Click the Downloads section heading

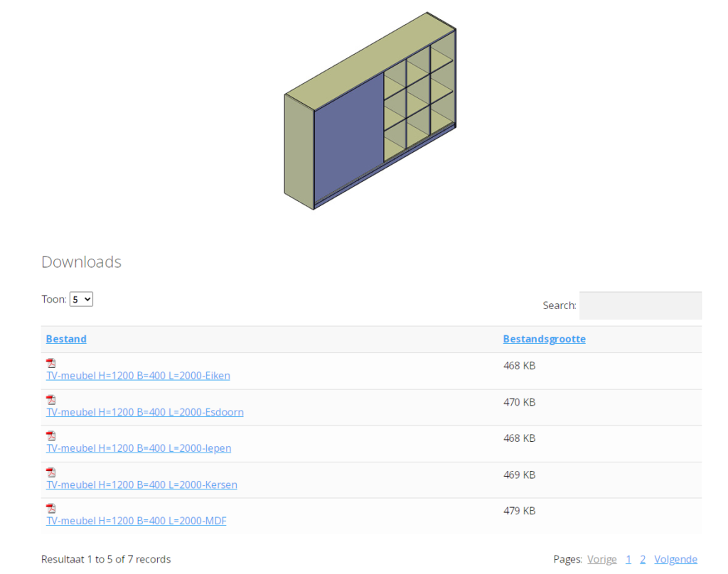coord(81,261)
